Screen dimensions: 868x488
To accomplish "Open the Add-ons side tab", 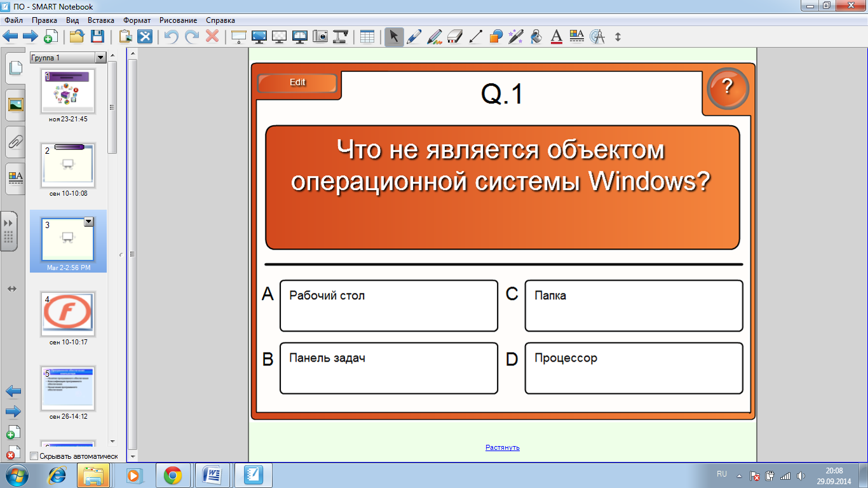I will (x=9, y=231).
